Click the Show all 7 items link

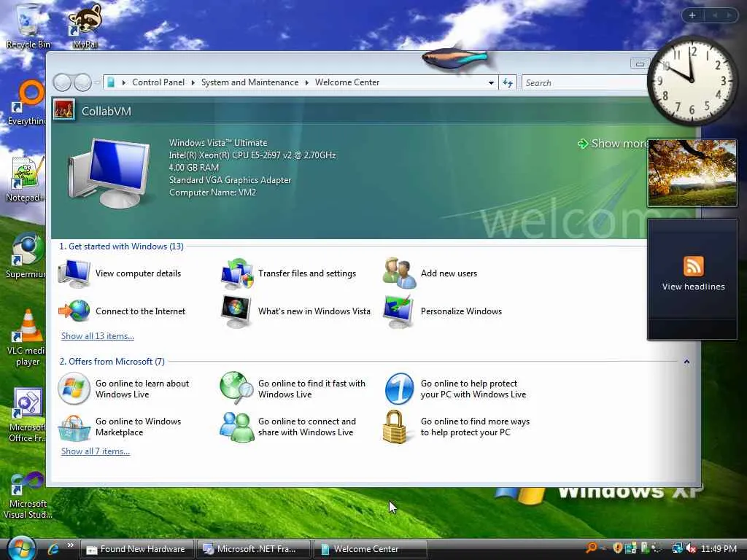pyautogui.click(x=96, y=451)
